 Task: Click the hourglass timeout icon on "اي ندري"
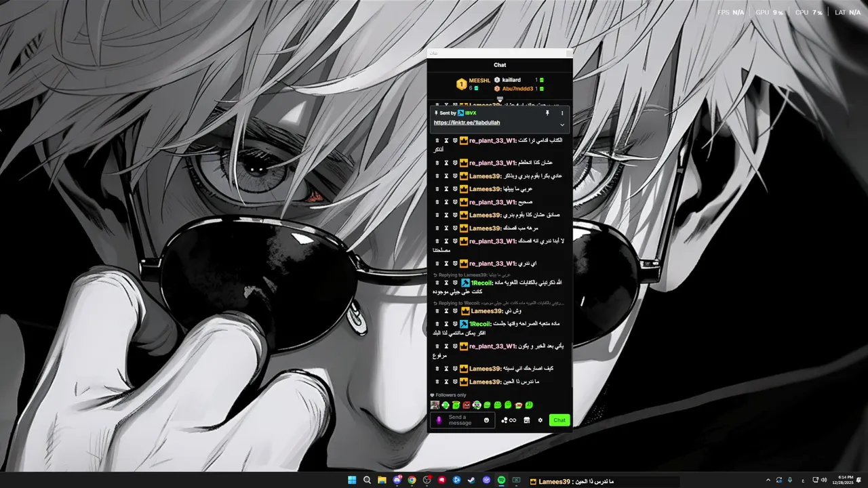click(x=446, y=264)
